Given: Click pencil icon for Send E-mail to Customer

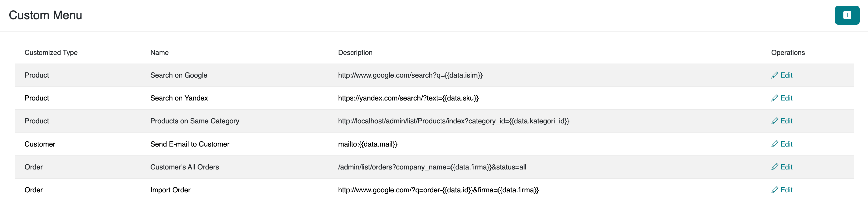Looking at the screenshot, I should click(775, 144).
